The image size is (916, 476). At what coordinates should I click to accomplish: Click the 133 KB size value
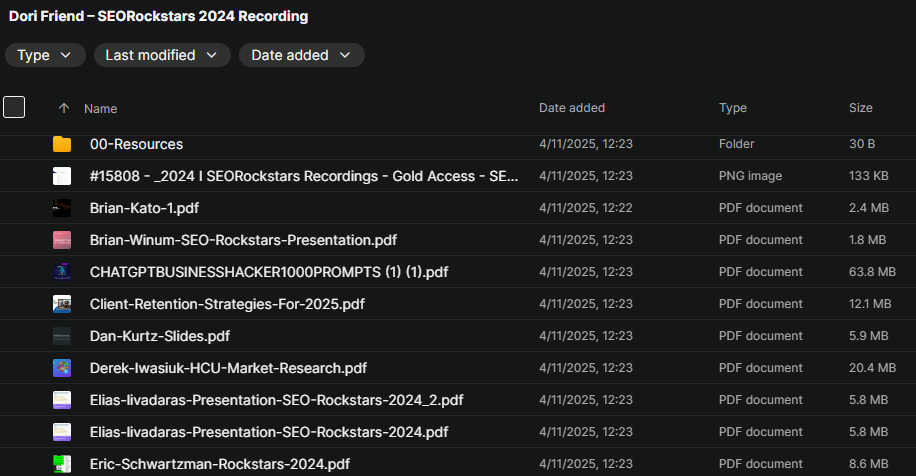coord(869,176)
